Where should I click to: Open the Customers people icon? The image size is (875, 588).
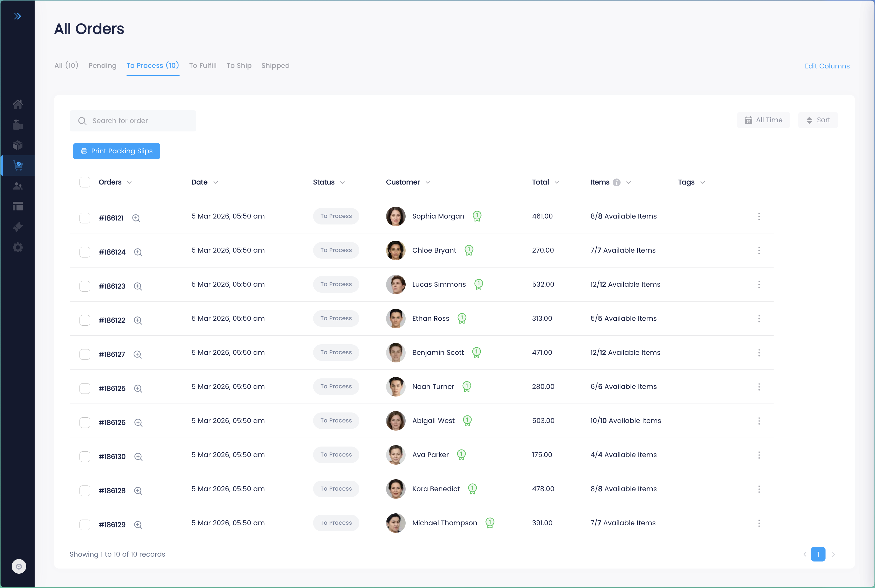(18, 186)
